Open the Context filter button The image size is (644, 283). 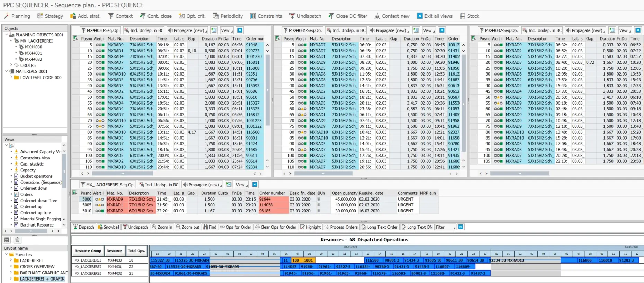pos(120,16)
